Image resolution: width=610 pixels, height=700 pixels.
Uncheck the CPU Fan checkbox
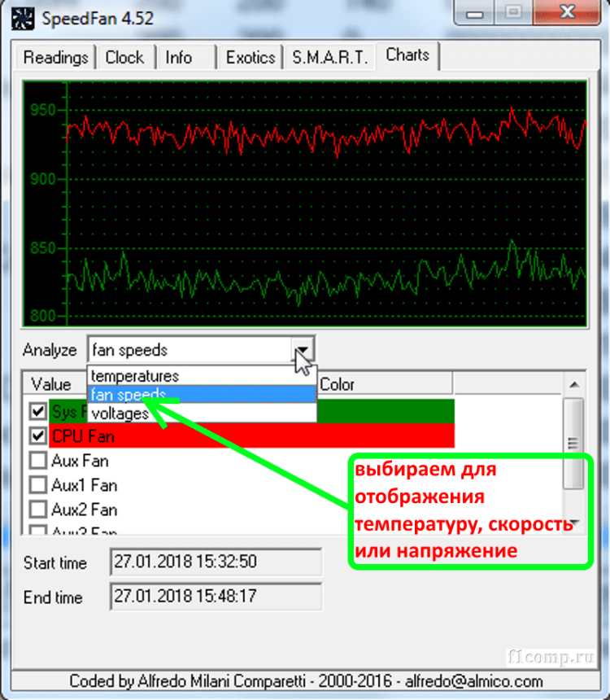(38, 435)
